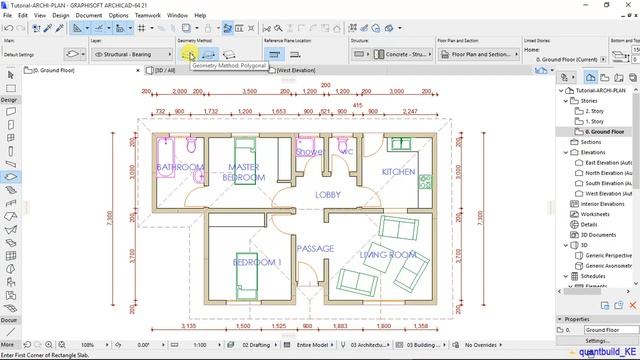
Task: Choose the Rotated Rectangle geometry method
Action: click(229, 54)
